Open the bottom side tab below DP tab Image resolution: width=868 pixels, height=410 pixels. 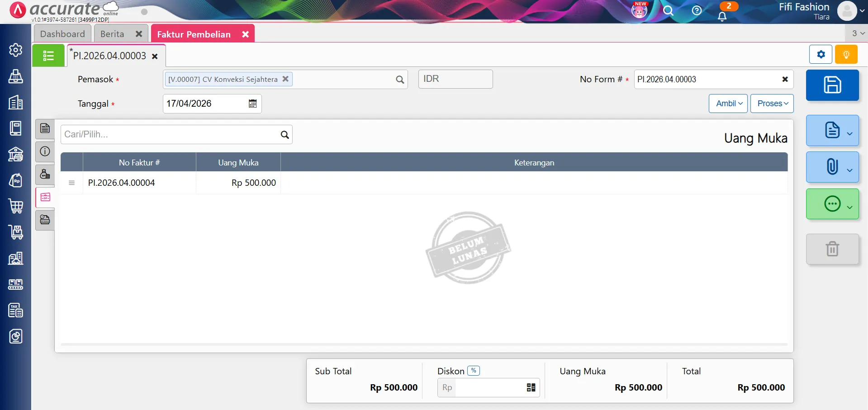pyautogui.click(x=45, y=220)
